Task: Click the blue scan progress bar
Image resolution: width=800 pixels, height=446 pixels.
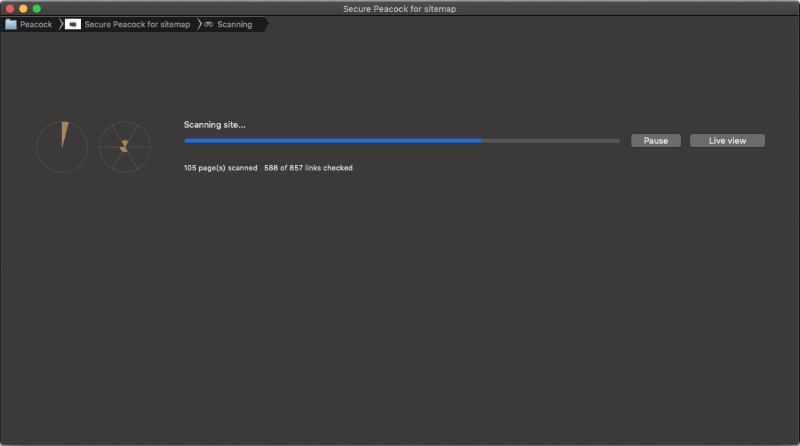Action: pos(402,140)
